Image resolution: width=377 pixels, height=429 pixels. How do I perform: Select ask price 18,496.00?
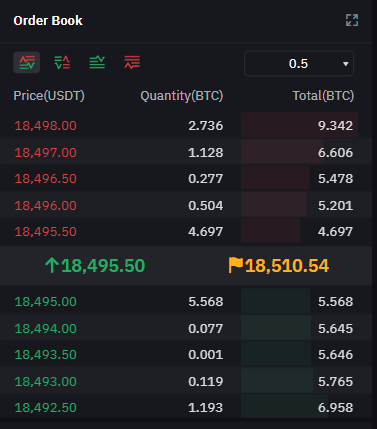point(46,205)
